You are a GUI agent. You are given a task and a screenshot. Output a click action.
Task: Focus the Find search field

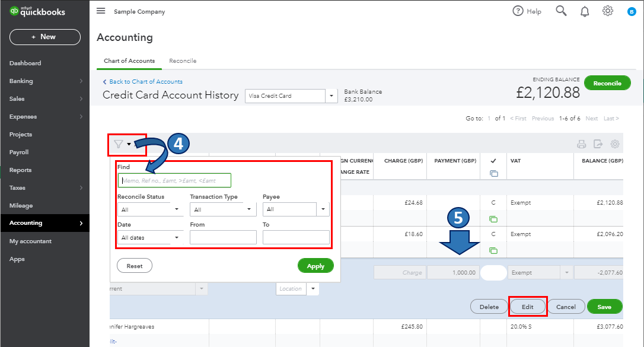[174, 181]
